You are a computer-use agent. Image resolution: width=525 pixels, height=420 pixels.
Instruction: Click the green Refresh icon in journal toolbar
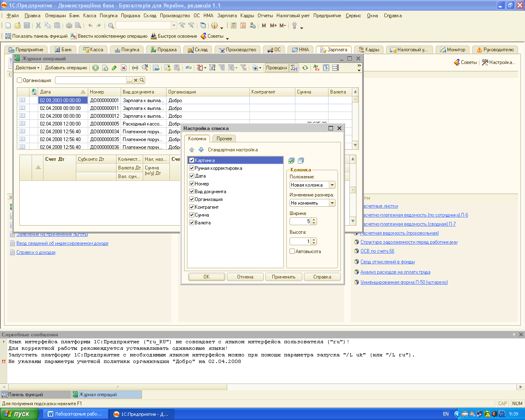(305, 68)
